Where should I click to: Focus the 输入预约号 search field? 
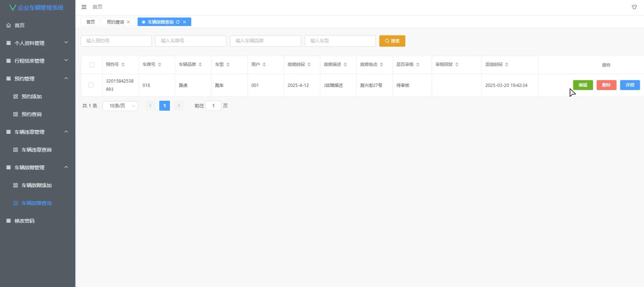click(x=116, y=41)
